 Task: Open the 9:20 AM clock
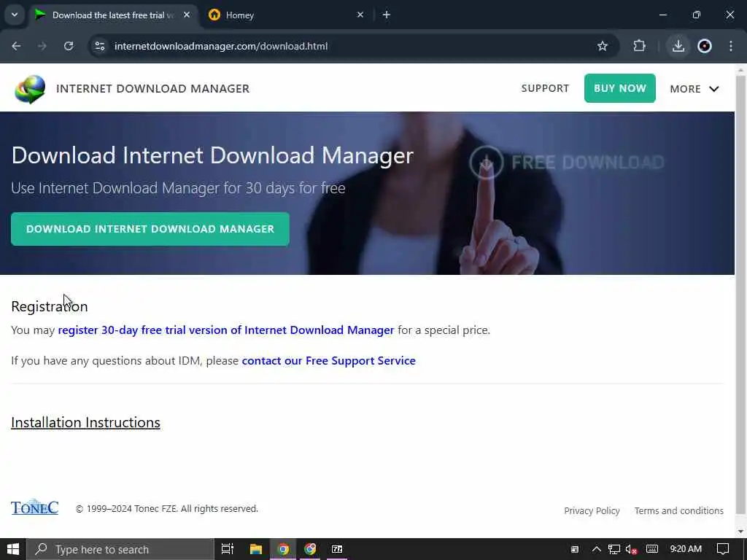point(686,549)
